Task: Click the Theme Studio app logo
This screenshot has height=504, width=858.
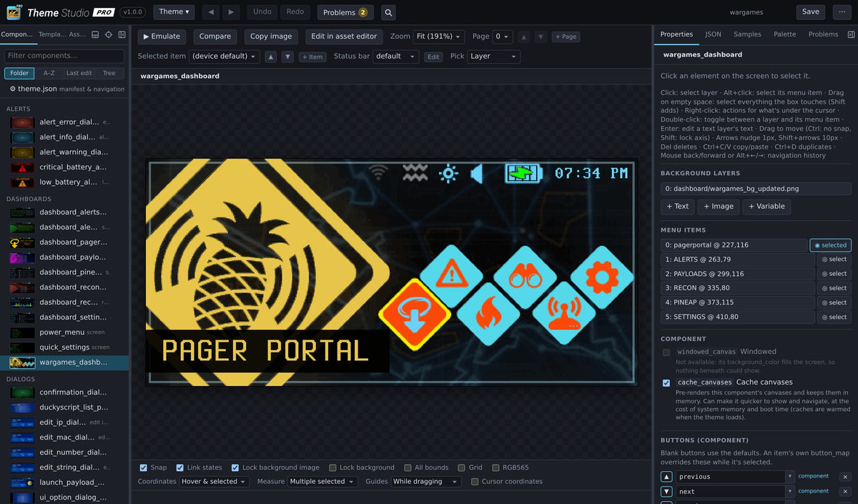Action: click(13, 12)
